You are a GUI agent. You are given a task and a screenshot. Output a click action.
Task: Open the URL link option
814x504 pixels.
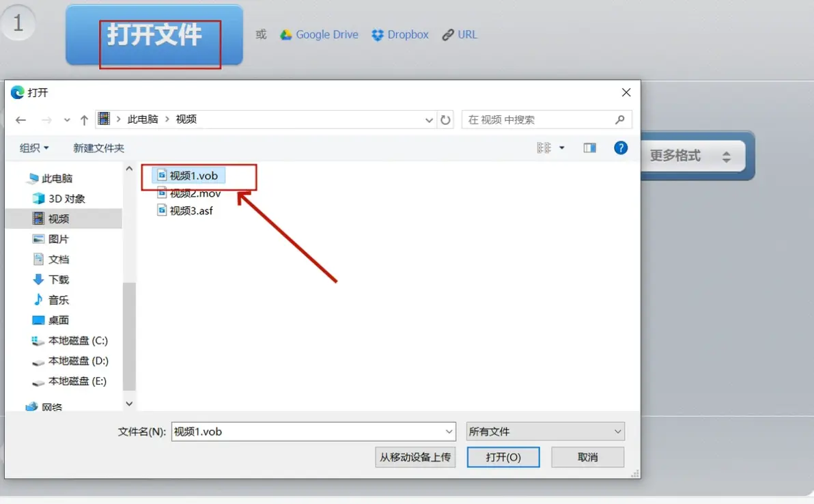(x=460, y=35)
